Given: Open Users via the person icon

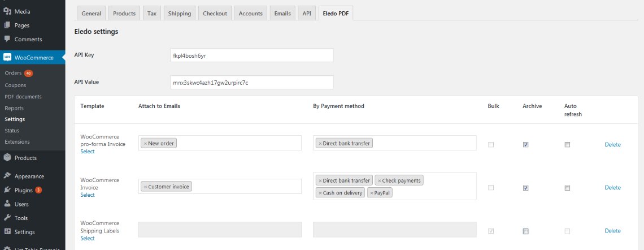Looking at the screenshot, I should click(x=7, y=204).
